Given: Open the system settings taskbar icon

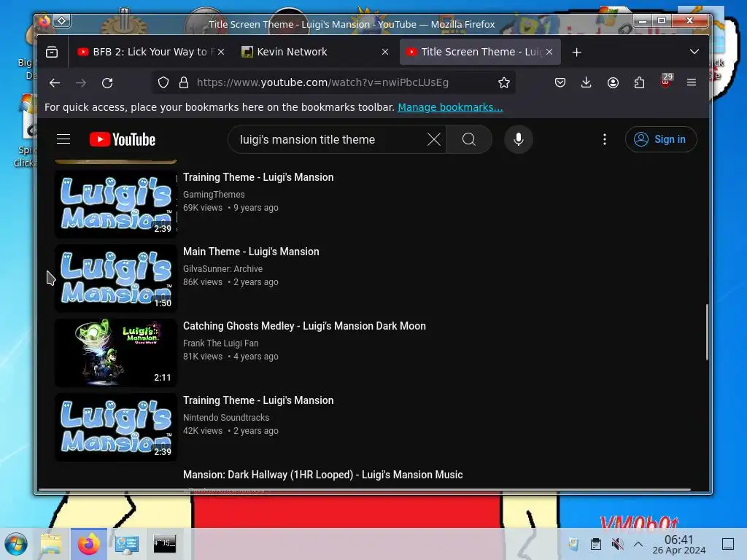Looking at the screenshot, I should coord(127,544).
